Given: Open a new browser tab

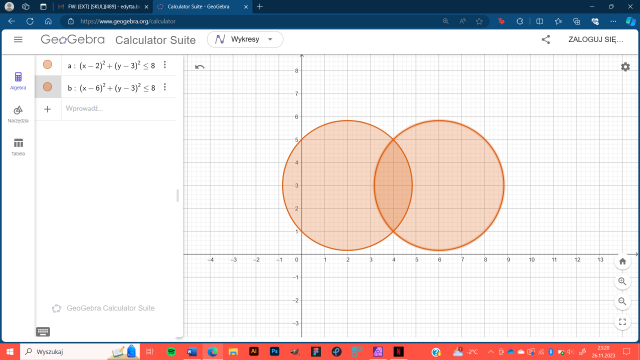Looking at the screenshot, I should 260,7.
